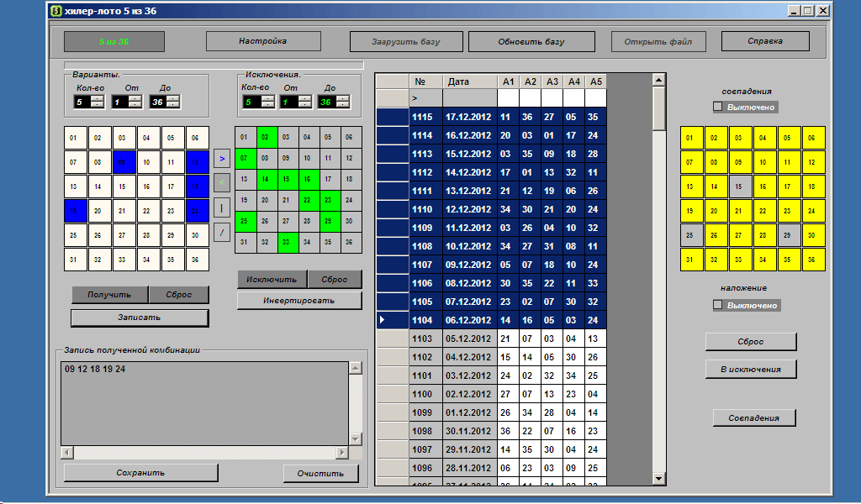Deselect blue number 09 in Варианты grid
Image resolution: width=861 pixels, height=504 pixels.
(124, 160)
